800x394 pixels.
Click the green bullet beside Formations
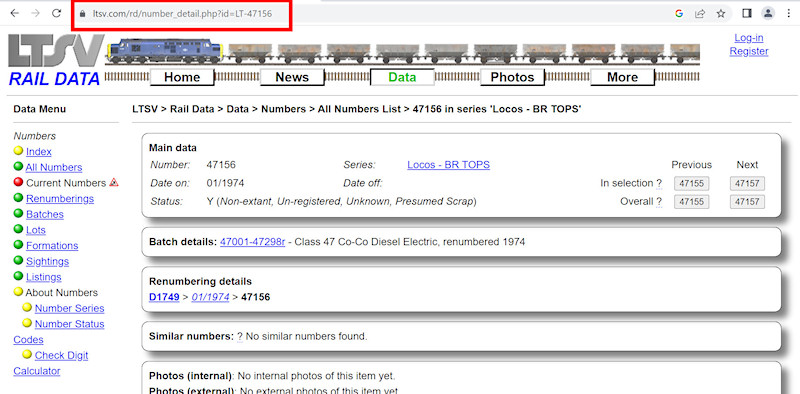click(x=18, y=244)
